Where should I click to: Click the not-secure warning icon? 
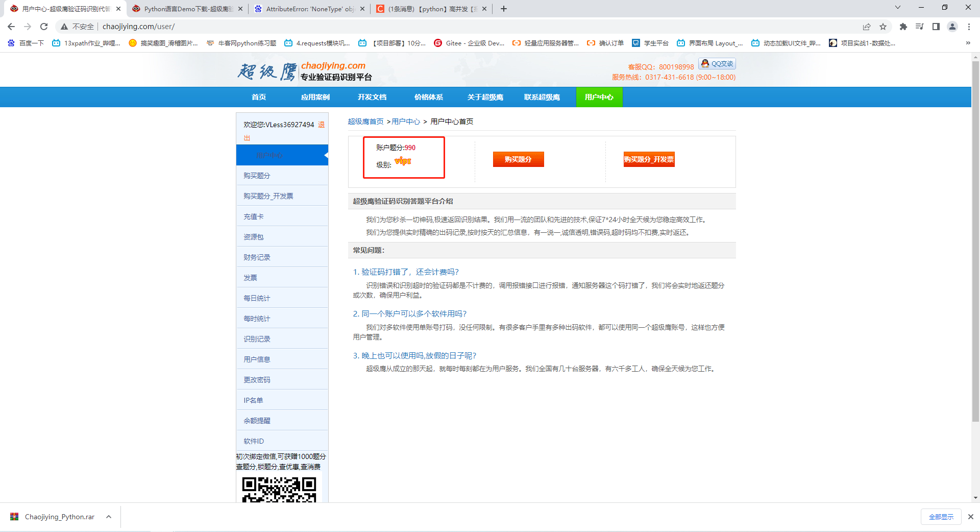pyautogui.click(x=64, y=27)
